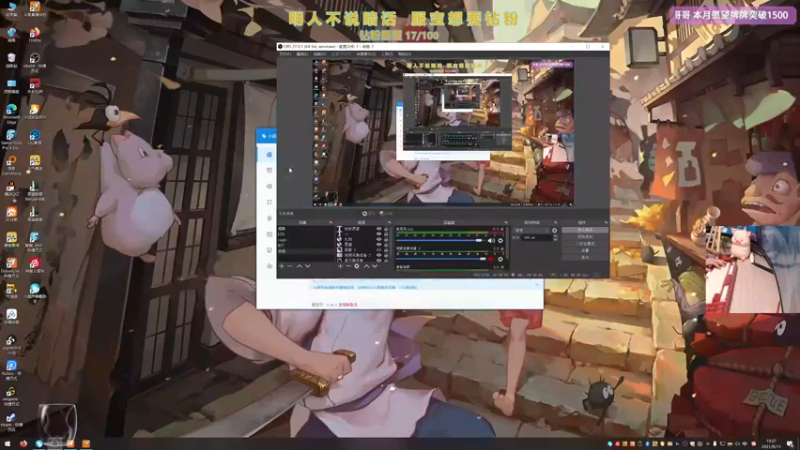The height and width of the screenshot is (450, 800).
Task: Open the taskbar notification center icon
Action: 790,443
